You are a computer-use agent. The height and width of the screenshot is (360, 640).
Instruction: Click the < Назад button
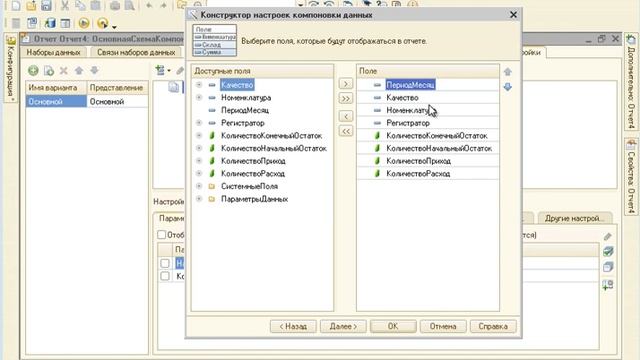point(293,327)
